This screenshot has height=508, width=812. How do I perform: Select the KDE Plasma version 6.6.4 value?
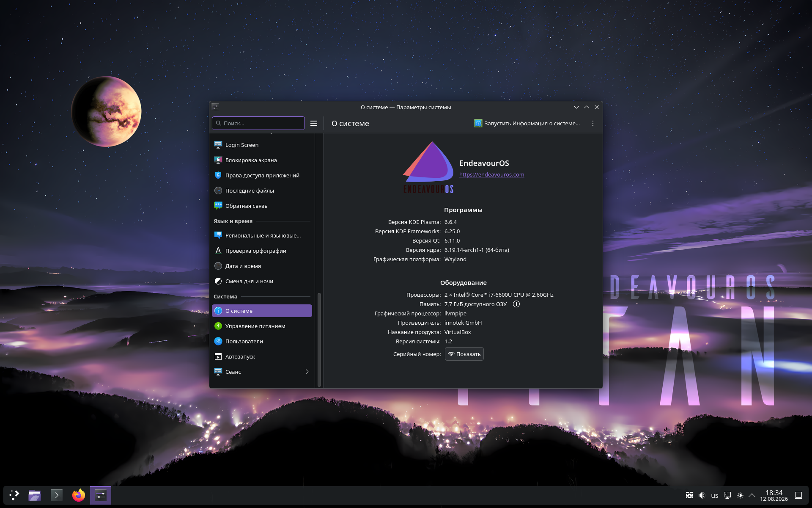450,222
